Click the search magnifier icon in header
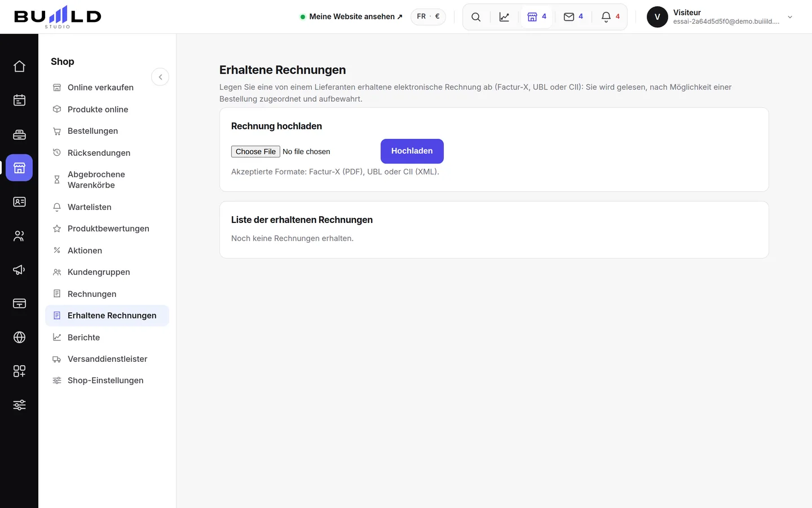 (476, 17)
